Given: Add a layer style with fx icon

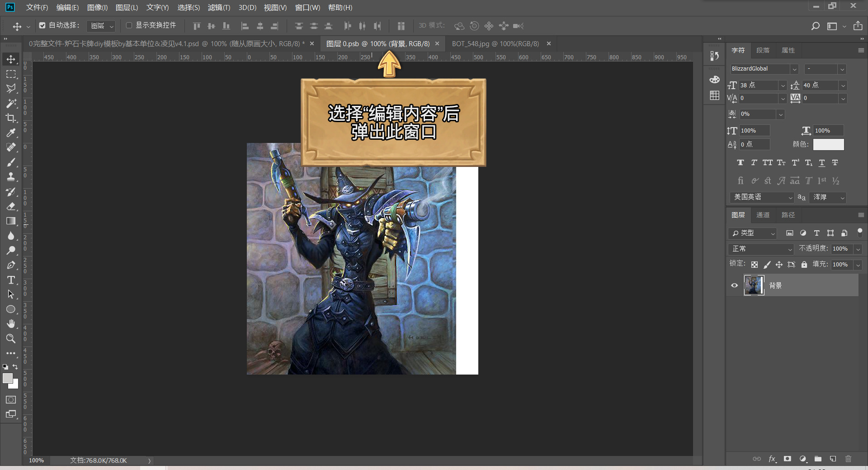Looking at the screenshot, I should 772,459.
